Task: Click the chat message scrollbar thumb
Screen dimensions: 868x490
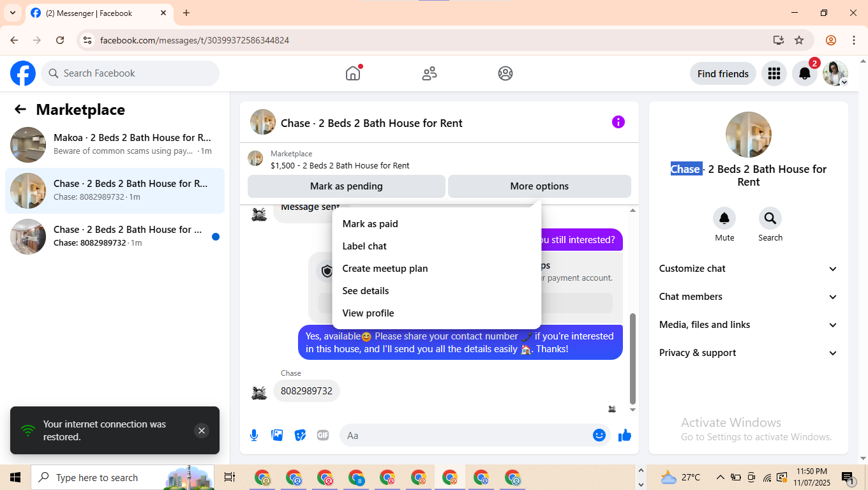Action: 632,359
